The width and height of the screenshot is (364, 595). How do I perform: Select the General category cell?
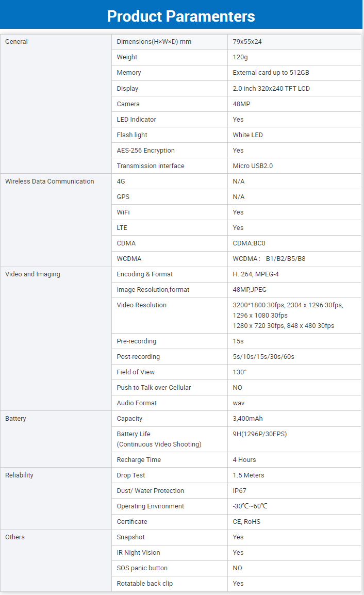[16, 42]
